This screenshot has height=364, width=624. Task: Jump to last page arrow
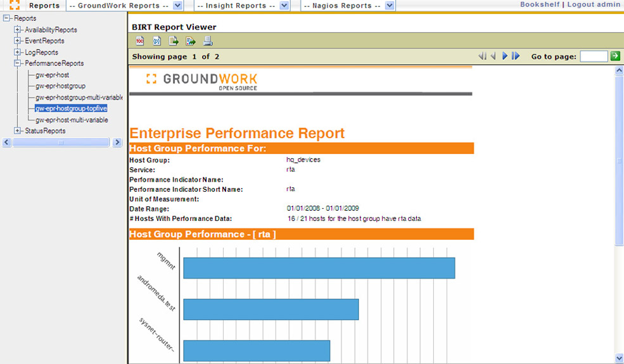click(516, 56)
